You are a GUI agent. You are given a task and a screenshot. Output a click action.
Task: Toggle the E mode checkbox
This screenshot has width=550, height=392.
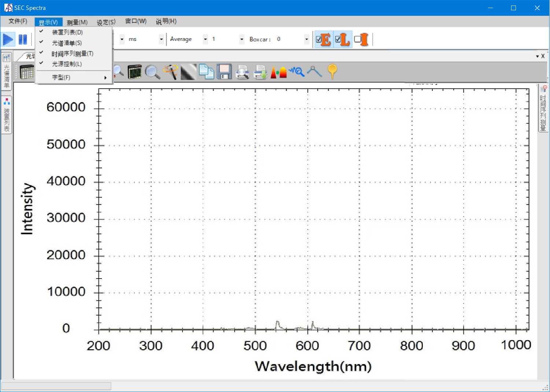tap(319, 40)
